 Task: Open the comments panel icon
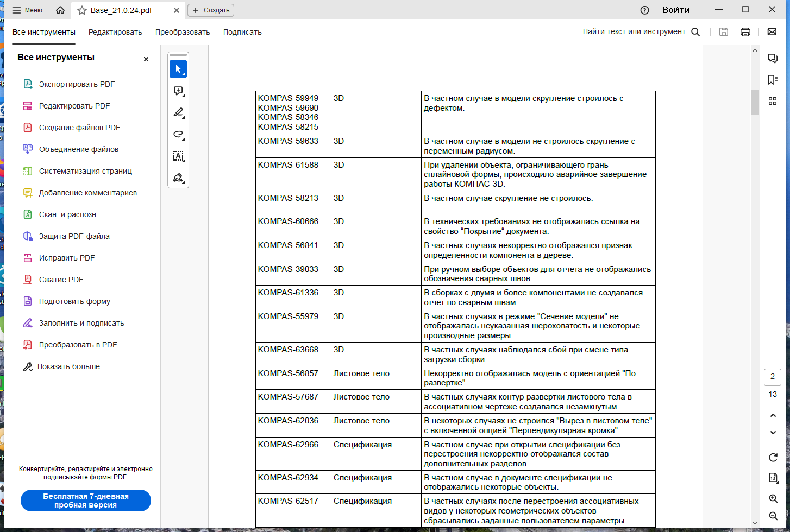tap(772, 58)
